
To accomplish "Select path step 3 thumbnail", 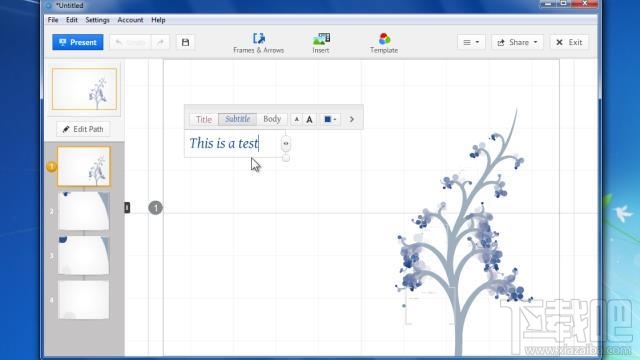I will pos(84,255).
